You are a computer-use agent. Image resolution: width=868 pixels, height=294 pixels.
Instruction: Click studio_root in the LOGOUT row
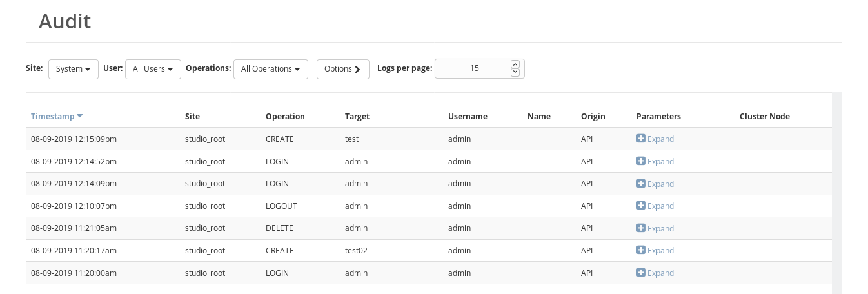click(205, 206)
